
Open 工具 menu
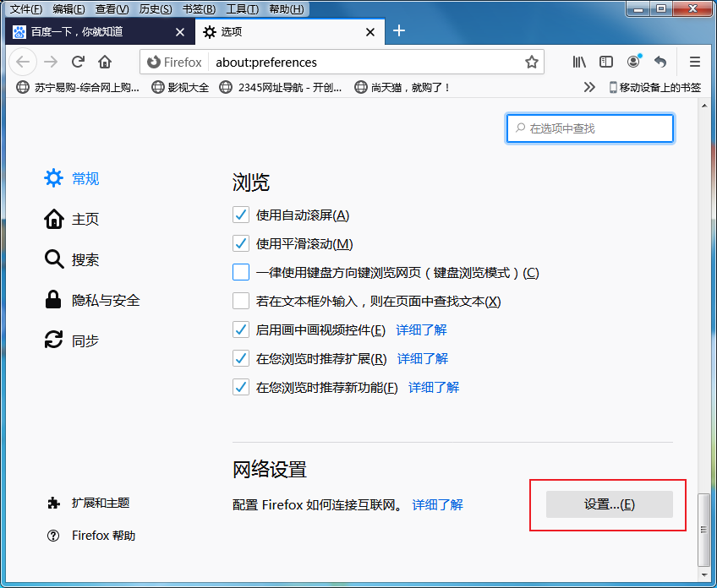pos(243,8)
